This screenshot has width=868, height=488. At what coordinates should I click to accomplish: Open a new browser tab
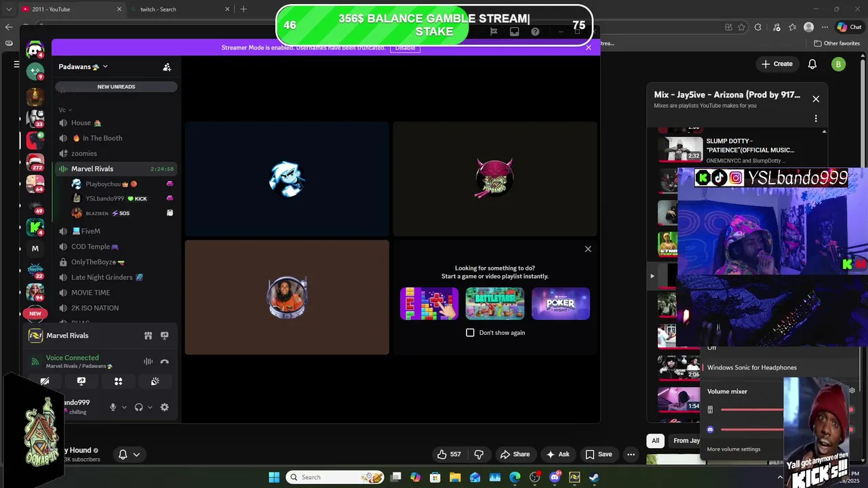tap(243, 9)
